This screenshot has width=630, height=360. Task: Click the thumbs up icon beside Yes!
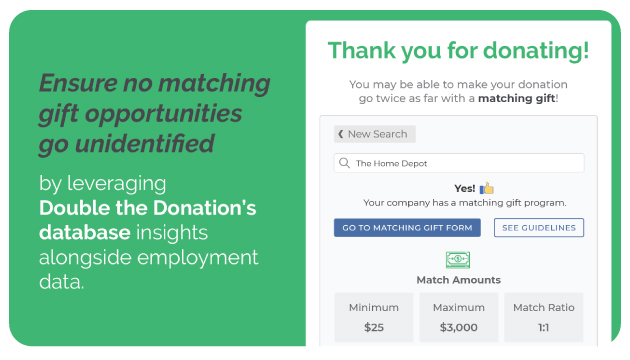(x=487, y=188)
